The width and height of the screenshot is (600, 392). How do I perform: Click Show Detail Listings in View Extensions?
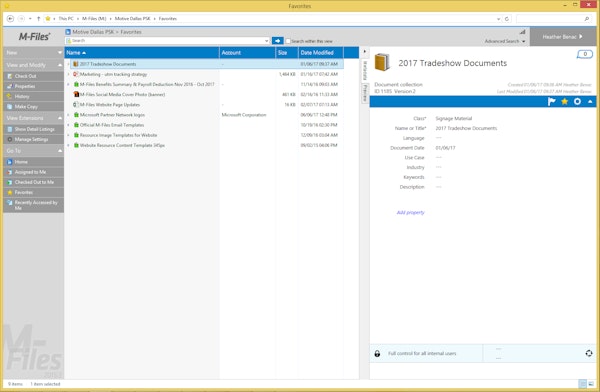point(34,129)
